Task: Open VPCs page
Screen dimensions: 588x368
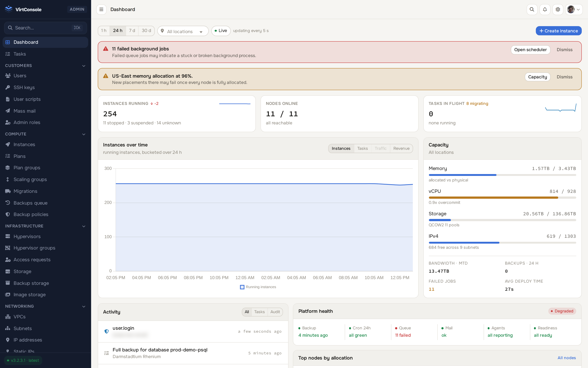Action: [x=45, y=317]
